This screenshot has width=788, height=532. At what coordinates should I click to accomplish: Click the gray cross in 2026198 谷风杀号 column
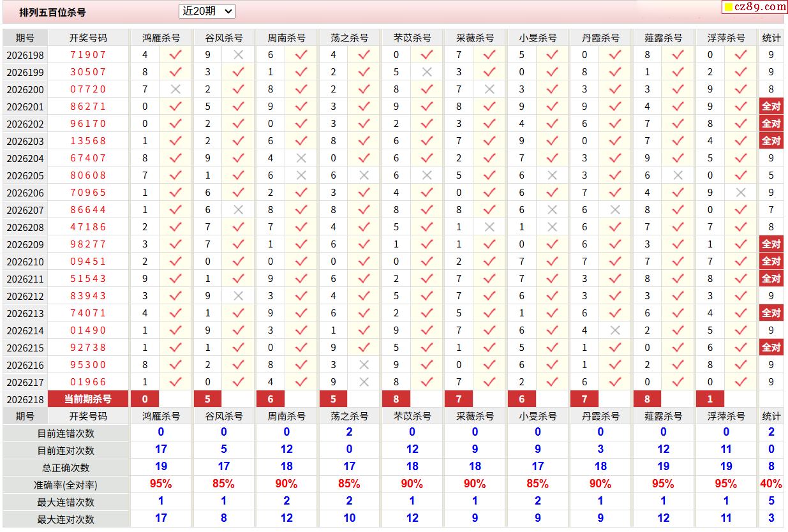click(239, 55)
